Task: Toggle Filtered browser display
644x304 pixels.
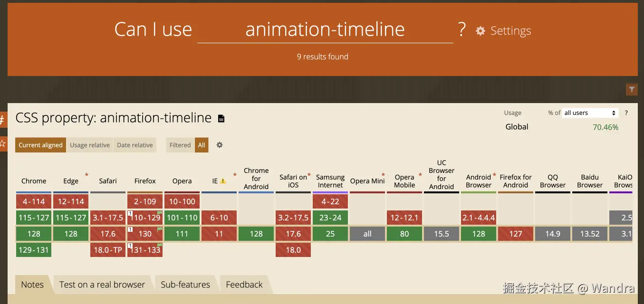Action: tap(180, 145)
